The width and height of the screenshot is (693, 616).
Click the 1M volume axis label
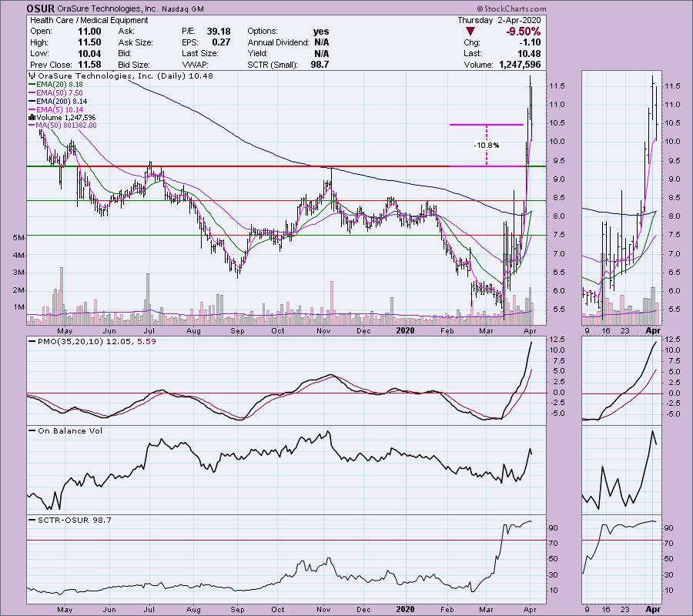[18, 307]
